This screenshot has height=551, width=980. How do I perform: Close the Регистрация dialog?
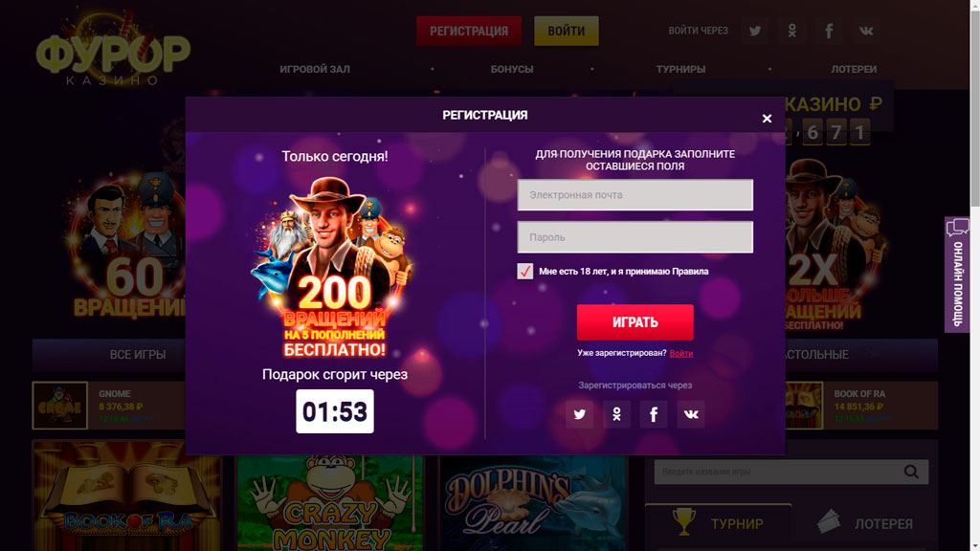(x=767, y=119)
